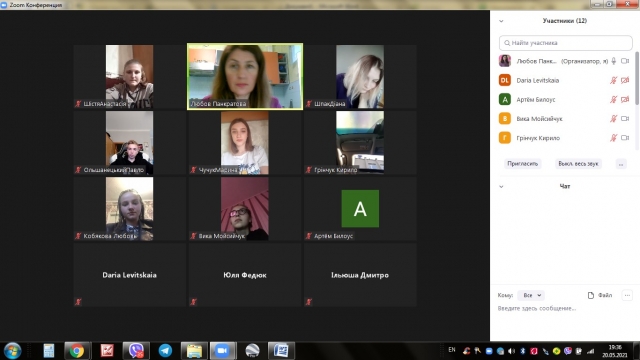This screenshot has width=640, height=360.
Task: Click camera icon for Любов Панкратова in participants
Action: click(625, 61)
